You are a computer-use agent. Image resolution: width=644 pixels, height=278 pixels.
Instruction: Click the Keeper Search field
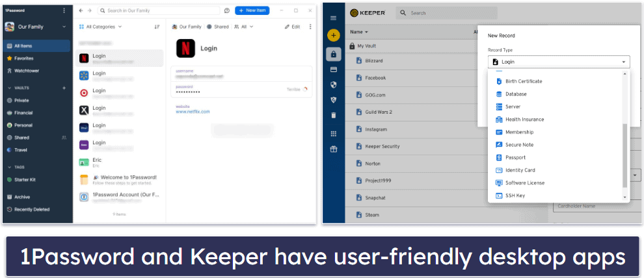446,13
